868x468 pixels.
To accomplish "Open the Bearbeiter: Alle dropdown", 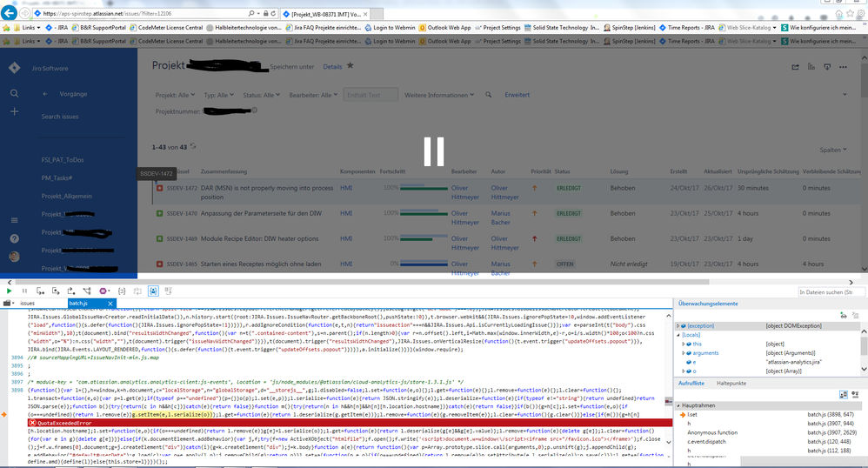I will pos(313,96).
